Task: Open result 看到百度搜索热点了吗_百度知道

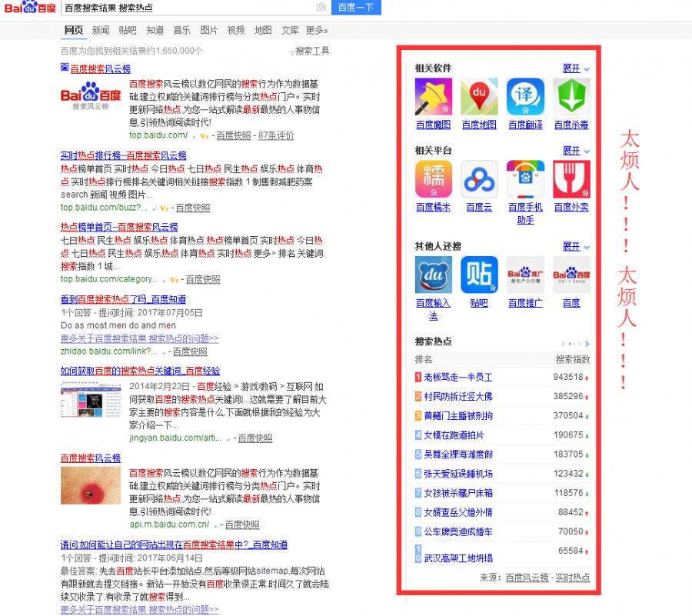Action: [x=123, y=300]
